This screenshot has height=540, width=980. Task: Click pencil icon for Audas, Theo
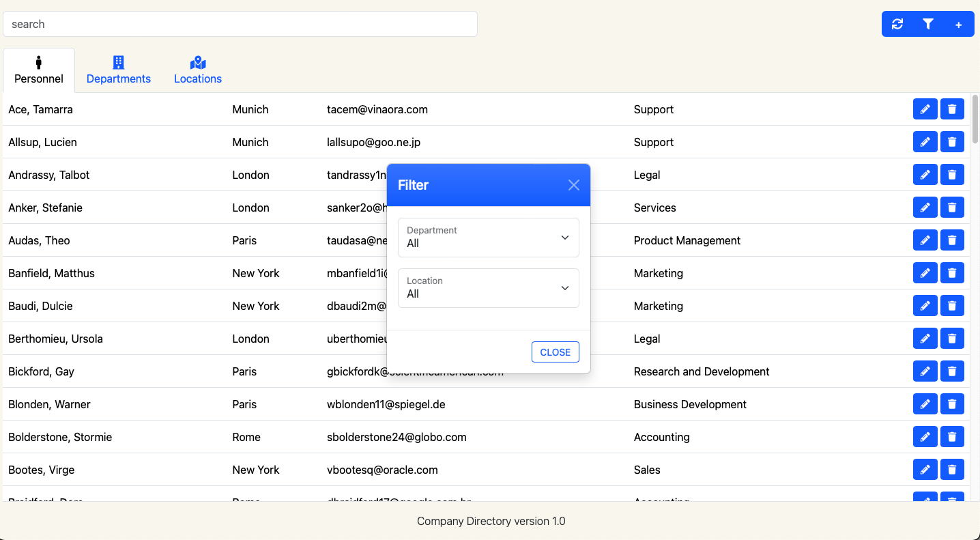pyautogui.click(x=925, y=240)
